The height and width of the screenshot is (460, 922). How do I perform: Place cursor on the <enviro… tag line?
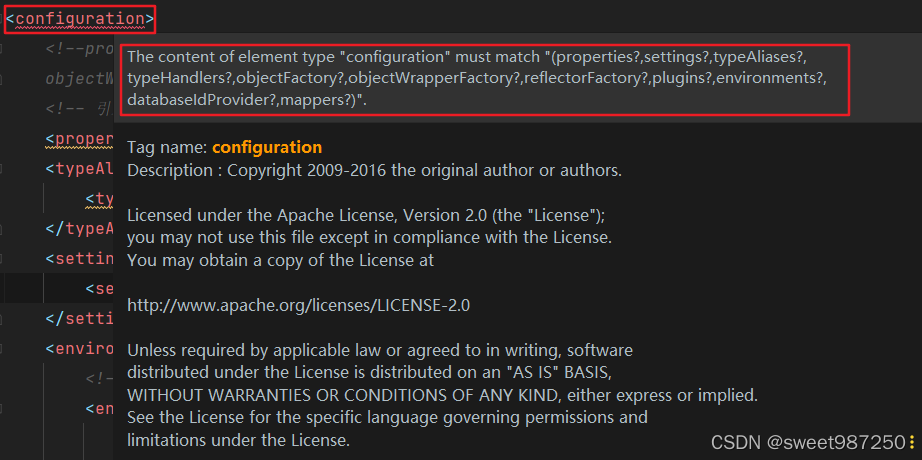coord(79,349)
